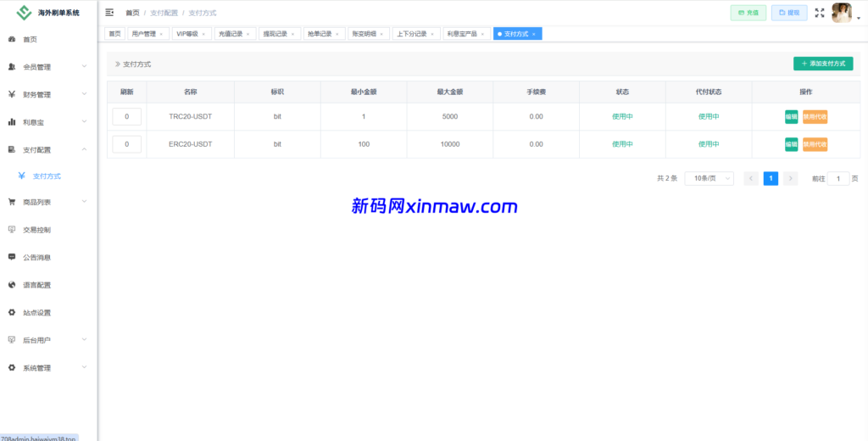Select page 1 in pagination
This screenshot has width=868, height=441.
(x=771, y=178)
